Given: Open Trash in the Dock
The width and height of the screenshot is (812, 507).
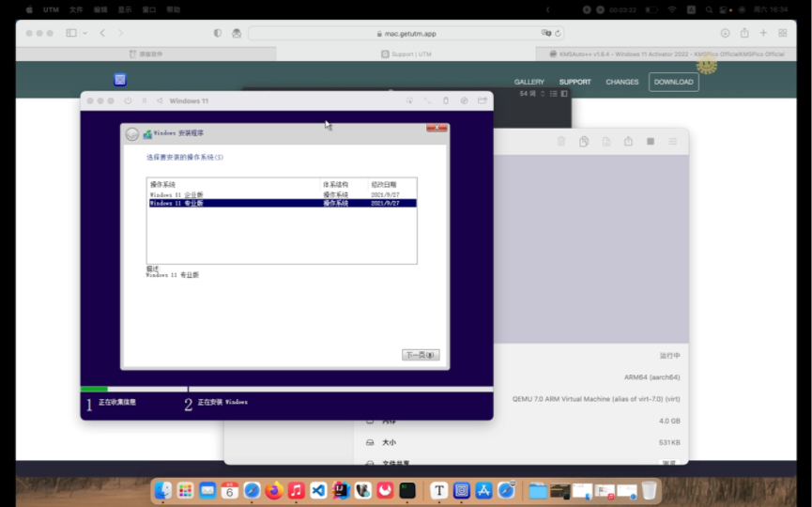Looking at the screenshot, I should pyautogui.click(x=649, y=490).
